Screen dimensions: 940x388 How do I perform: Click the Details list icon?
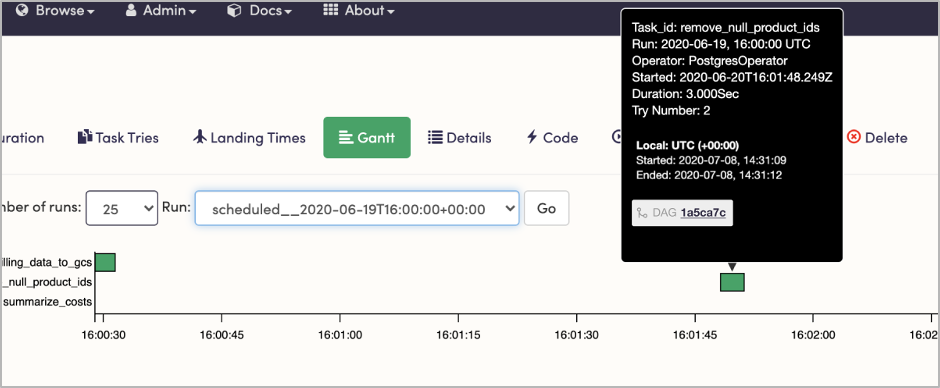pyautogui.click(x=435, y=138)
